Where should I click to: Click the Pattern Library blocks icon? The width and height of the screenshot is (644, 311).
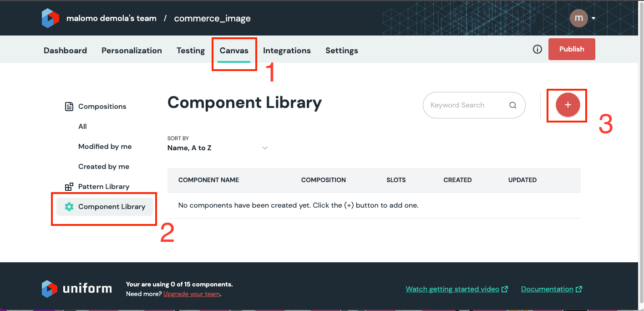pyautogui.click(x=69, y=187)
